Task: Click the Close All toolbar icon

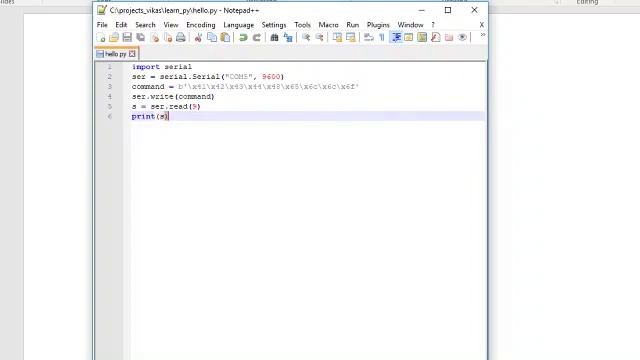Action: tap(168, 38)
